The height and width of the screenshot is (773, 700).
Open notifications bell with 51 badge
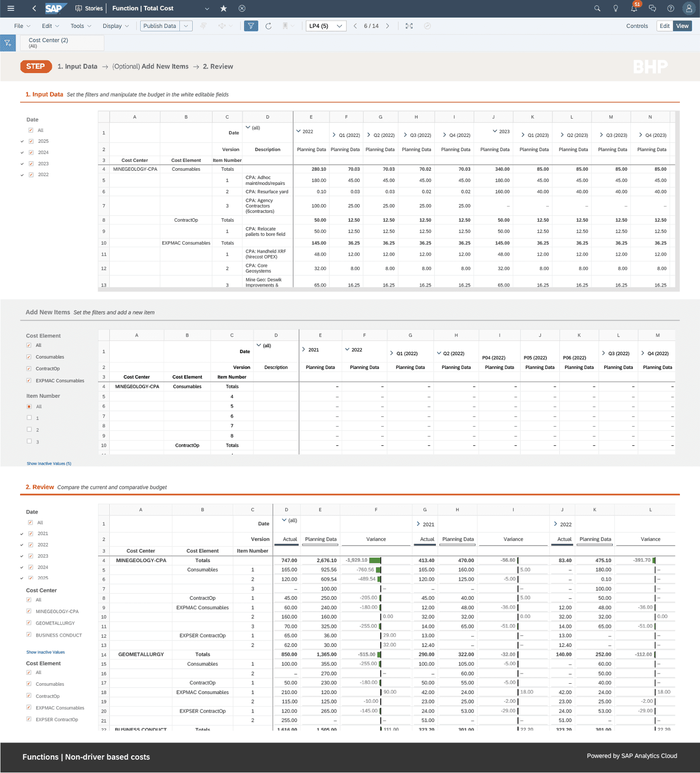634,8
